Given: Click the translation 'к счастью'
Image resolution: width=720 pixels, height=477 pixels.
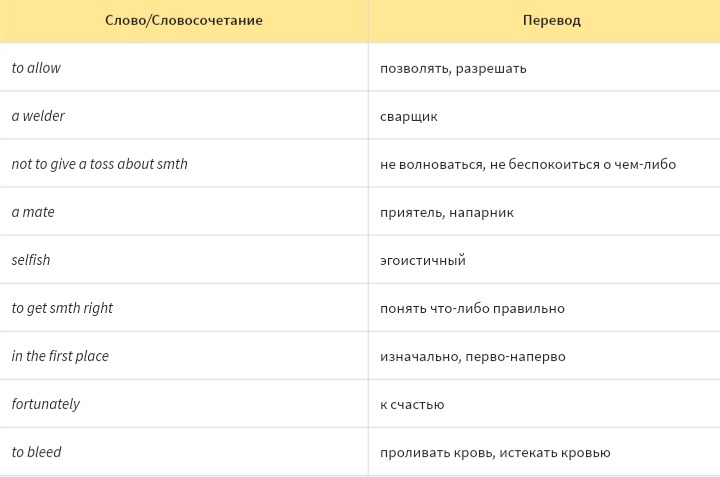Looking at the screenshot, I should coord(412,404).
